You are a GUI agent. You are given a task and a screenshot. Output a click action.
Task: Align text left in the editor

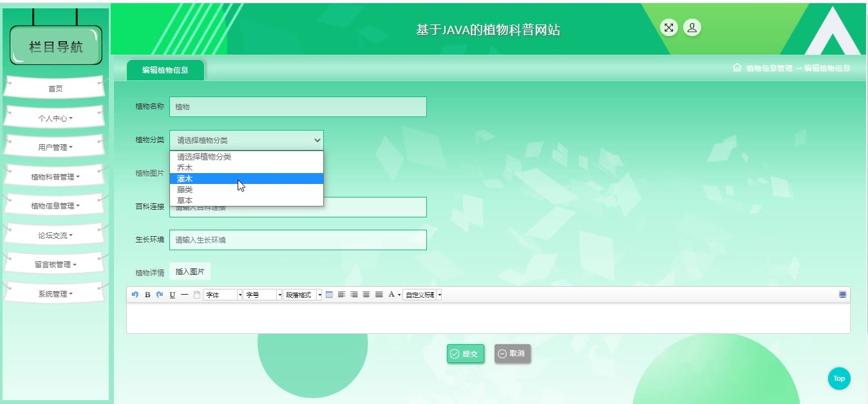pos(342,295)
